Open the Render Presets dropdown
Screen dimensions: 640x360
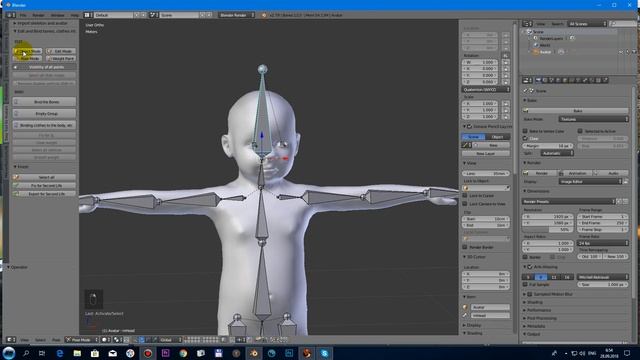click(568, 202)
